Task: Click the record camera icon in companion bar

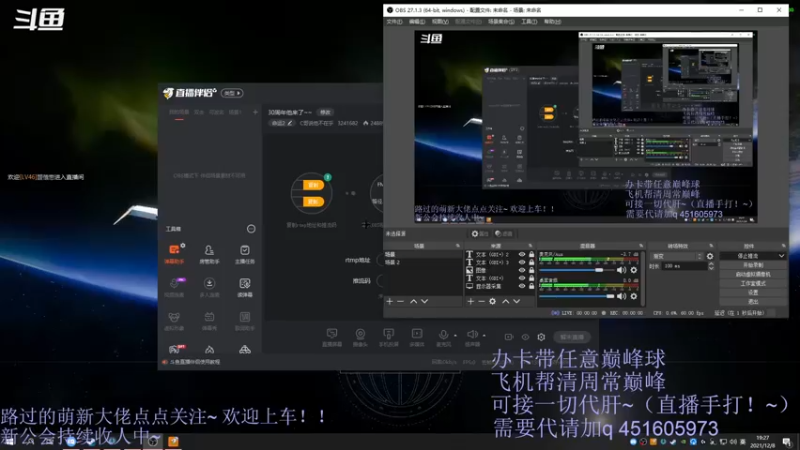Action: (509, 337)
